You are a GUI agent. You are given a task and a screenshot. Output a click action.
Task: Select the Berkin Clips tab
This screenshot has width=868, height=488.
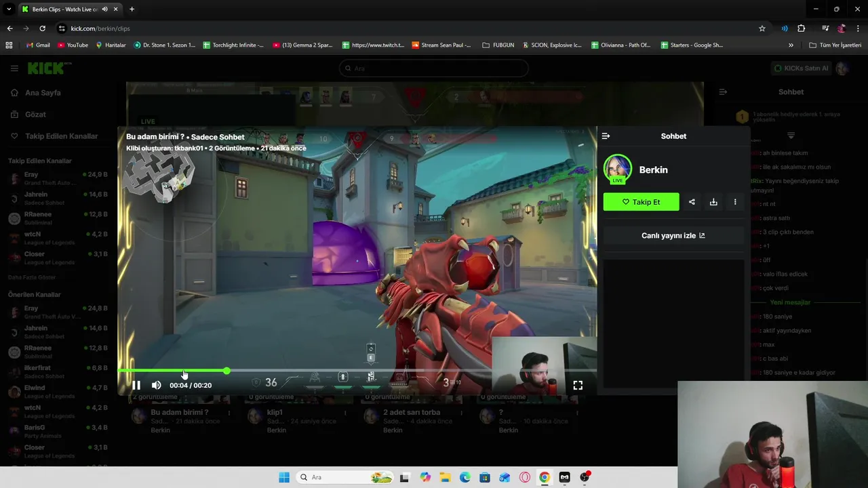click(64, 9)
